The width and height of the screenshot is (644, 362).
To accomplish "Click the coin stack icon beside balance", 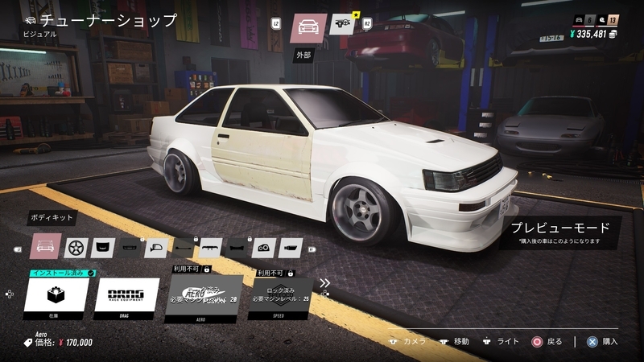I will coord(613,34).
